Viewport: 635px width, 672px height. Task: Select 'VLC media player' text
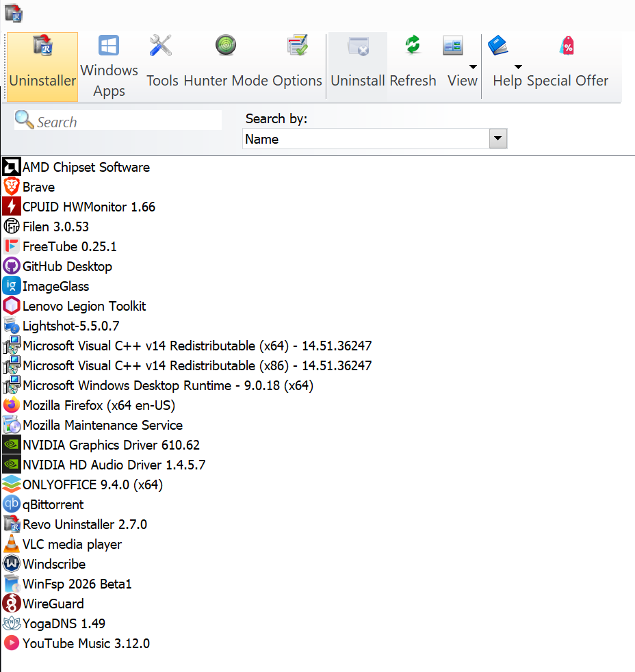[72, 544]
